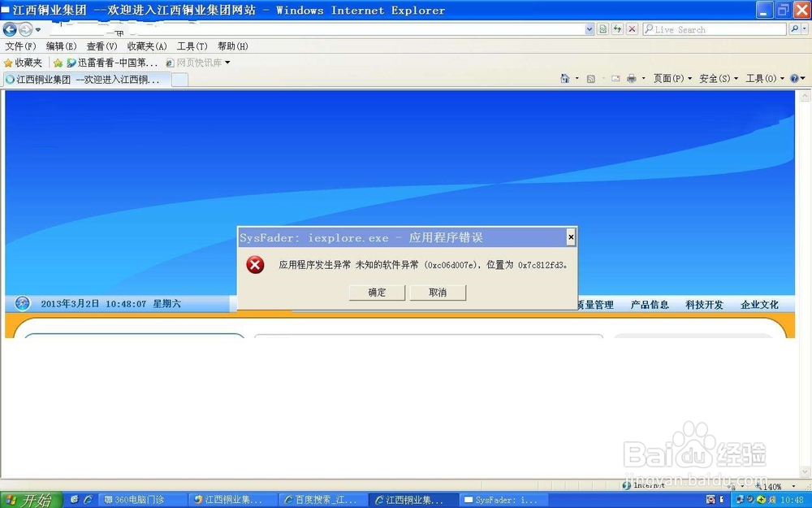812x508 pixels.
Task: Open the address bar history dropdown
Action: point(590,29)
